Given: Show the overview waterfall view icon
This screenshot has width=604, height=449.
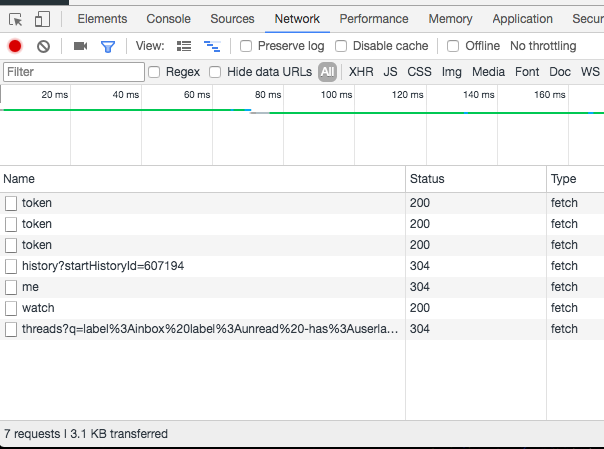Looking at the screenshot, I should pyautogui.click(x=212, y=46).
